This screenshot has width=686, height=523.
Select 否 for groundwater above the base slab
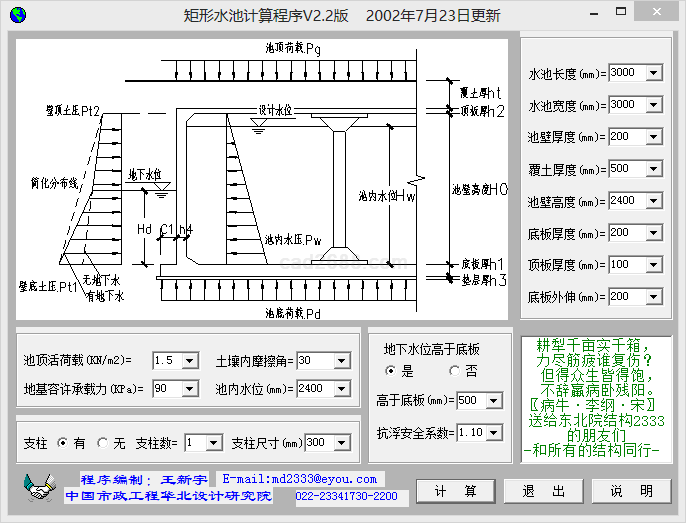455,371
